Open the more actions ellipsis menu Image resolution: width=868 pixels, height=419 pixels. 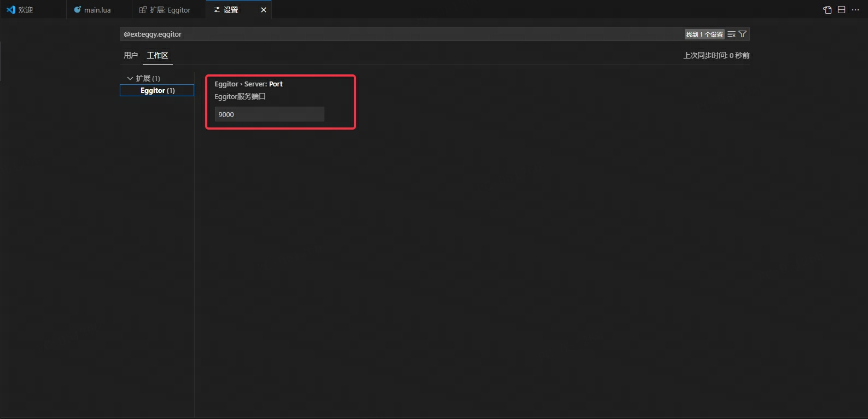[855, 10]
